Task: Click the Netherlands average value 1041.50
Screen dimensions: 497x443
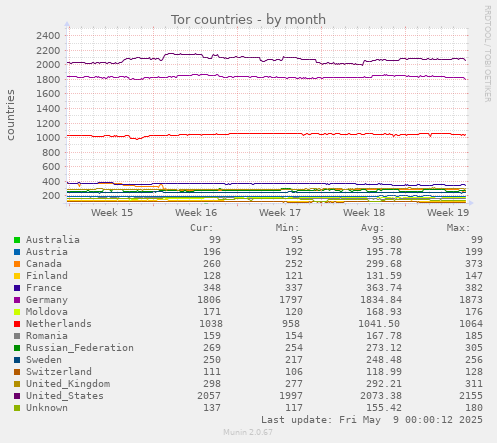Action: coord(379,324)
